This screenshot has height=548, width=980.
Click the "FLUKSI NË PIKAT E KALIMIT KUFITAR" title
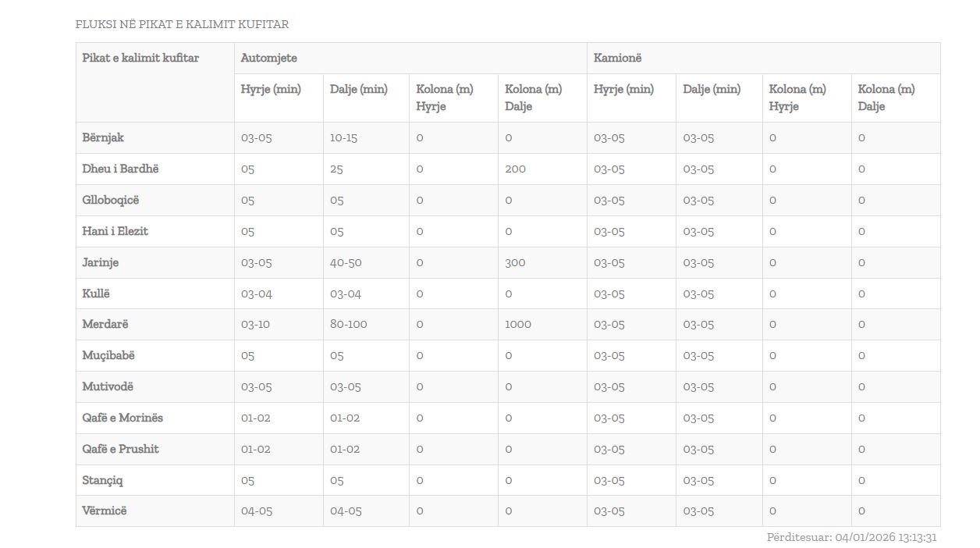tap(182, 24)
